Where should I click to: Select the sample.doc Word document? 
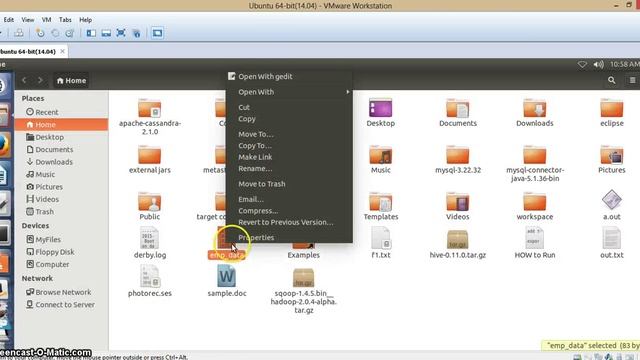227,276
